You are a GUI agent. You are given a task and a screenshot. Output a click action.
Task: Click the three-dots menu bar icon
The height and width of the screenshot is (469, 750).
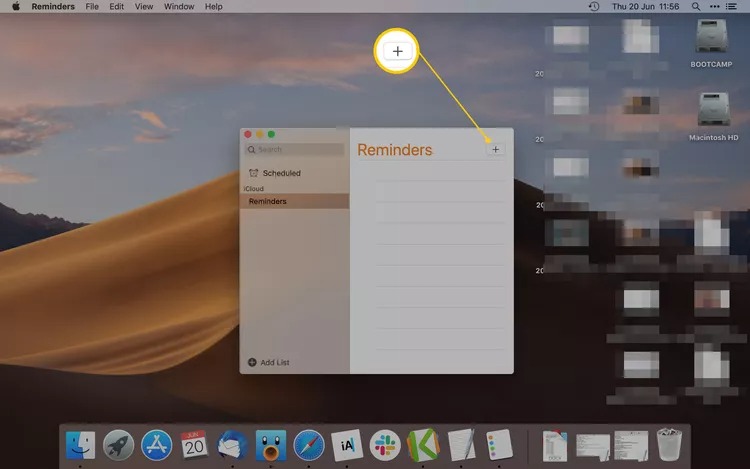[714, 6]
